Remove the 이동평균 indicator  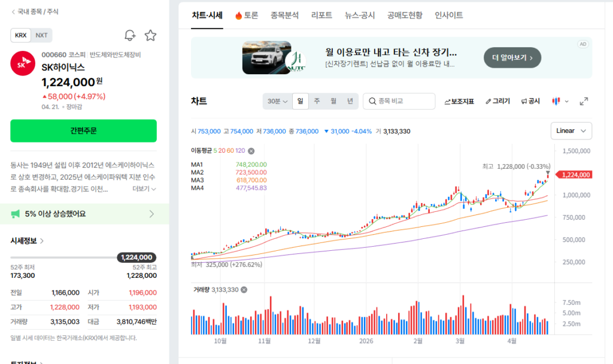251,151
